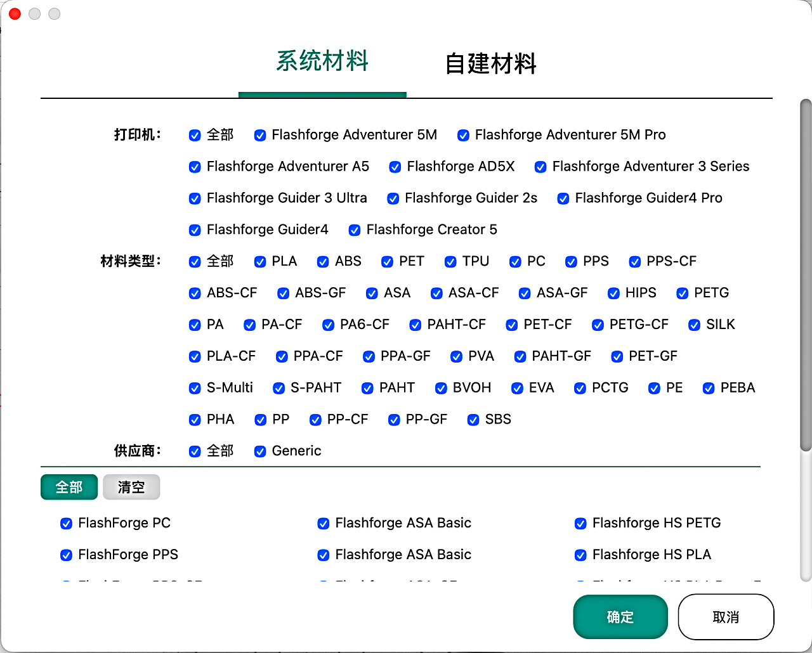Deselect Flashforge Creator 5

point(355,230)
